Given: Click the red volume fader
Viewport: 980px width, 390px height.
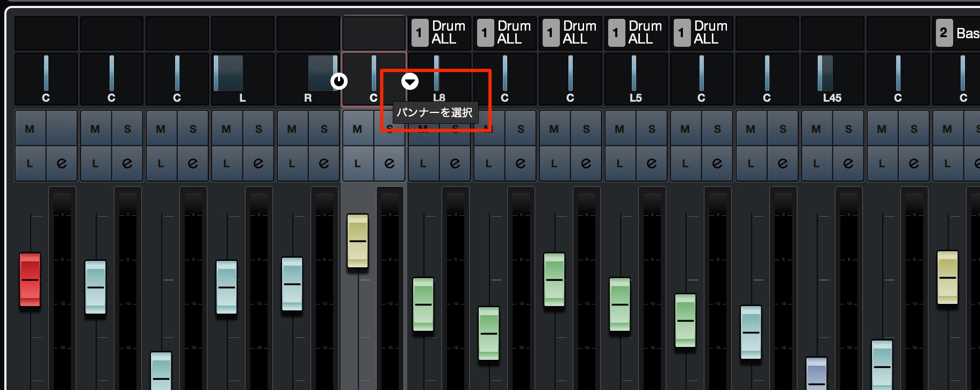Looking at the screenshot, I should point(30,280).
